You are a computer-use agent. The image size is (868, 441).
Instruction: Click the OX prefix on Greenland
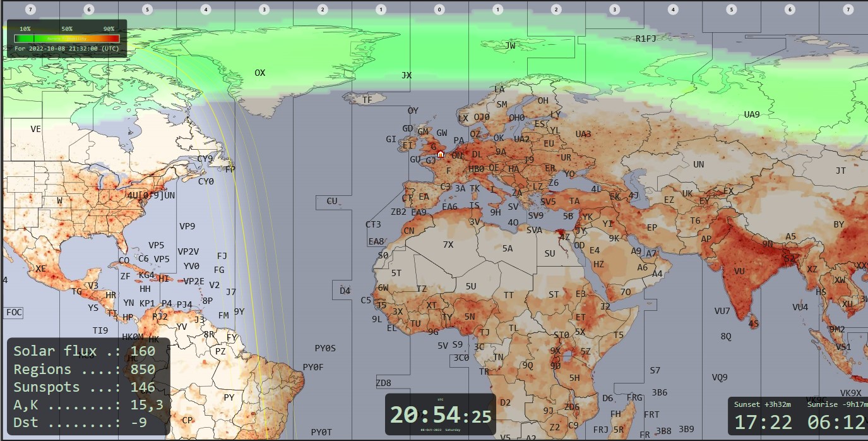click(x=259, y=73)
